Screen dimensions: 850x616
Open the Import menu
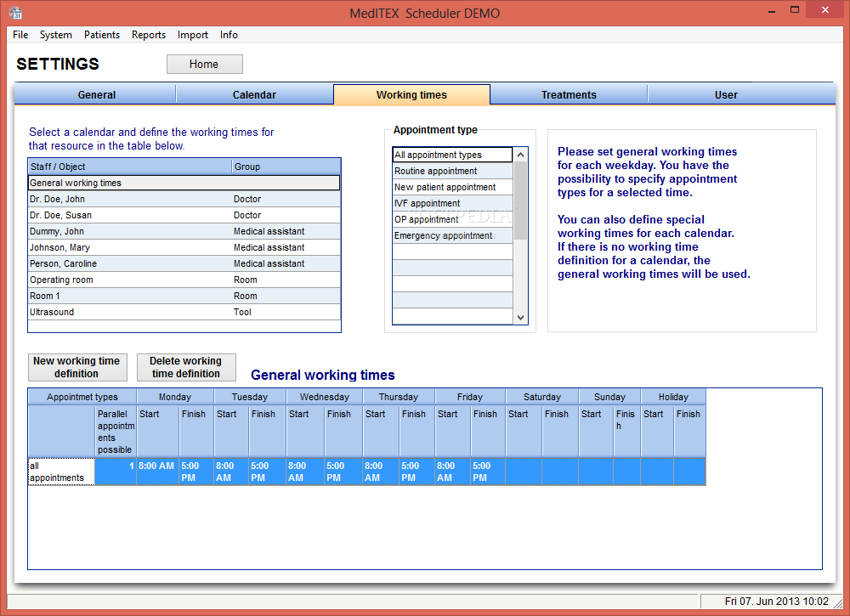192,35
